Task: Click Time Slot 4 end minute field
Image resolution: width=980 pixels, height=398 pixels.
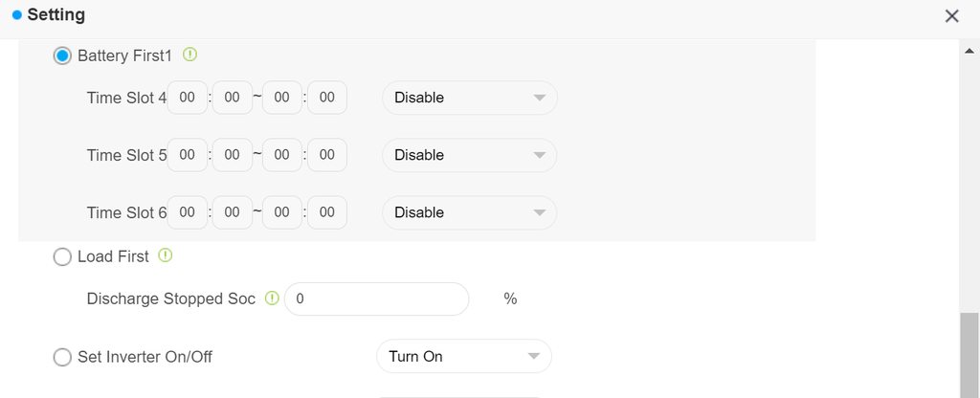Action: point(327,98)
